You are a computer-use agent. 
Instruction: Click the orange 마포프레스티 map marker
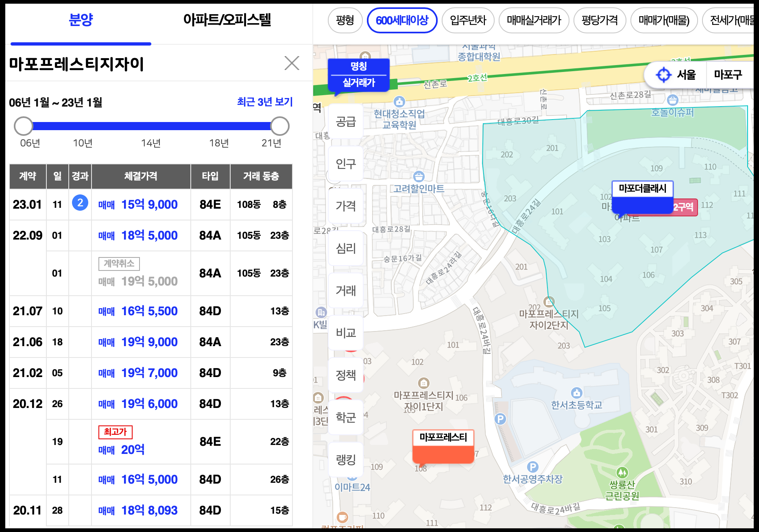[x=443, y=447]
